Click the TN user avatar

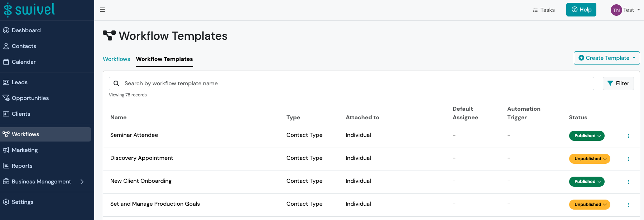[x=616, y=10]
